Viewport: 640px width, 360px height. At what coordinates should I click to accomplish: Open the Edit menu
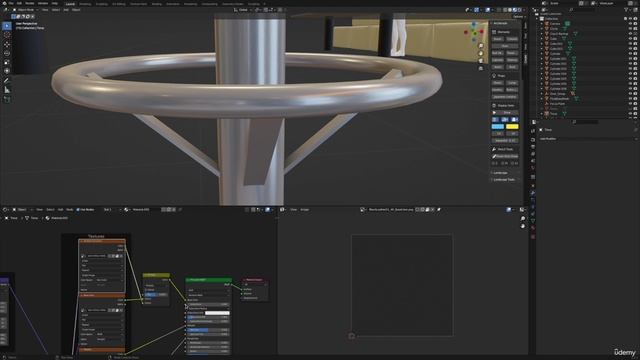point(19,3)
